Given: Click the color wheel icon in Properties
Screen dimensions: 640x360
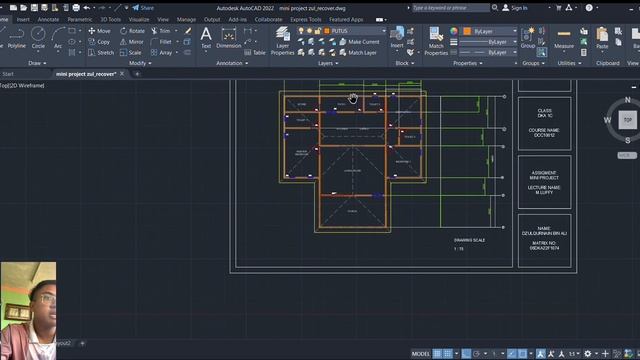Looking at the screenshot, I should coord(453,31).
